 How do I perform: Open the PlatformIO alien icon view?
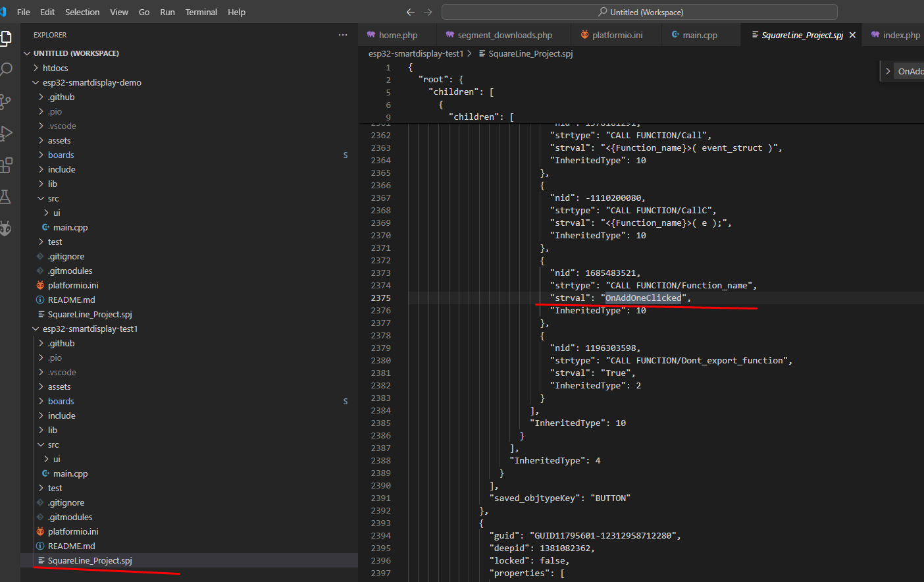[5, 228]
